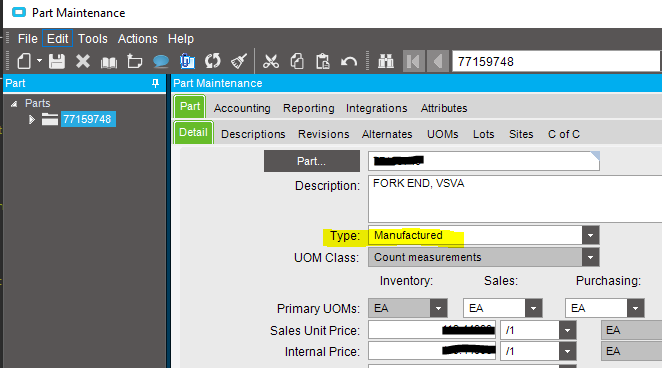Refresh data with the circular arrows icon
This screenshot has height=368, width=662.
tap(212, 61)
